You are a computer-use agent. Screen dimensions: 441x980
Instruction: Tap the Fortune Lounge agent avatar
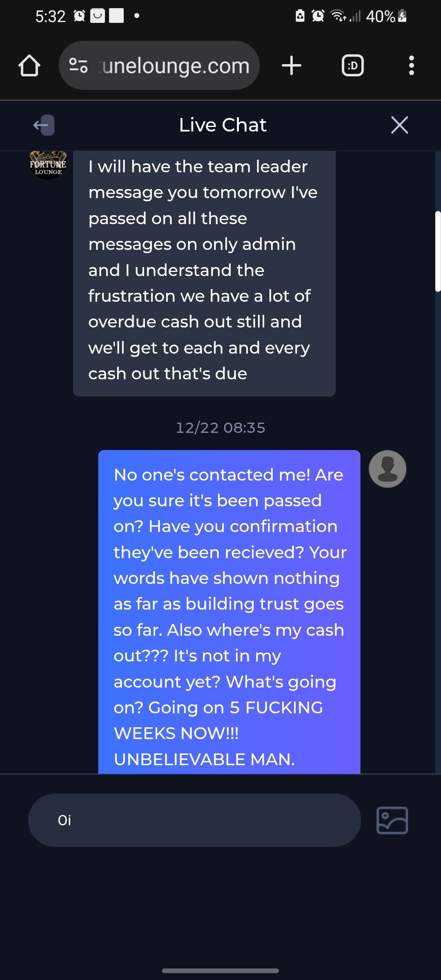coord(48,165)
